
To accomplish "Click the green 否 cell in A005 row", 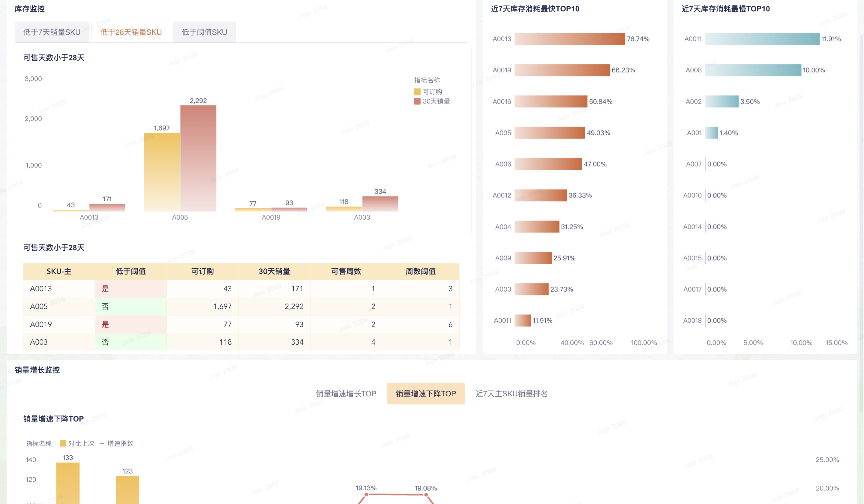I will 131,306.
